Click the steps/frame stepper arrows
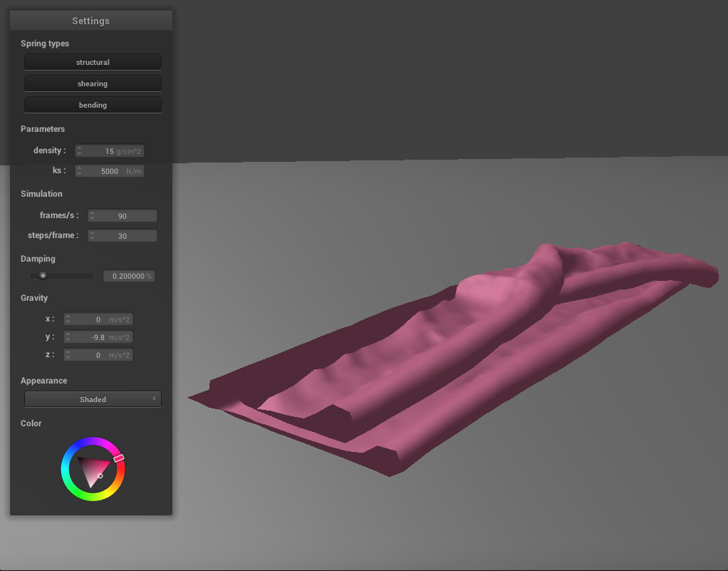Viewport: 728px width, 571px height. pos(92,236)
